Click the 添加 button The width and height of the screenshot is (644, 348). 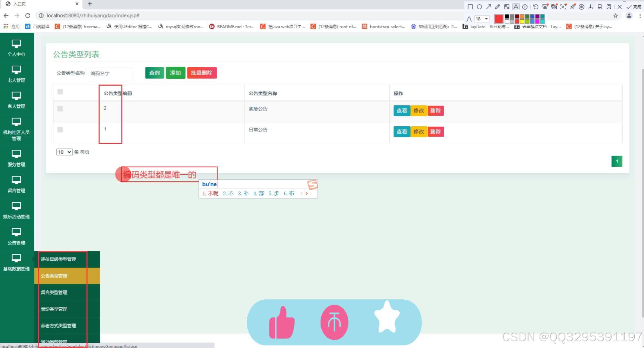[175, 72]
